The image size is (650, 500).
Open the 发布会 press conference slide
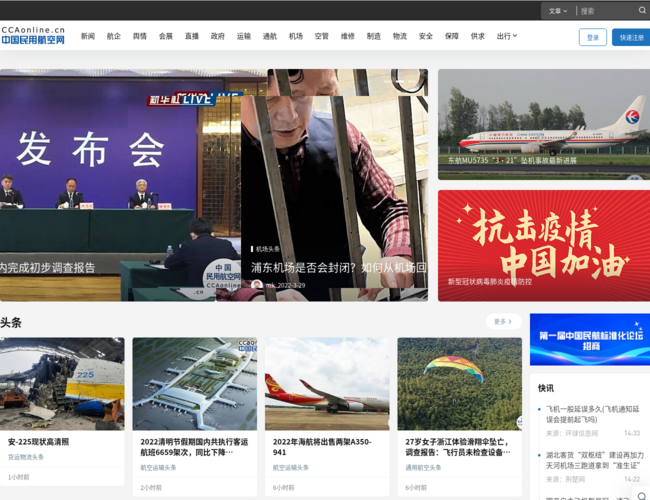[120, 185]
